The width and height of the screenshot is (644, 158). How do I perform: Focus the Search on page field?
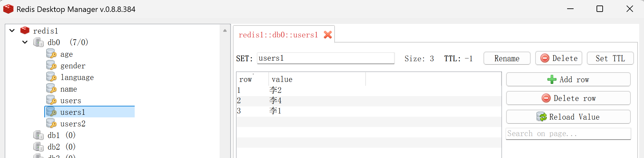pos(568,133)
